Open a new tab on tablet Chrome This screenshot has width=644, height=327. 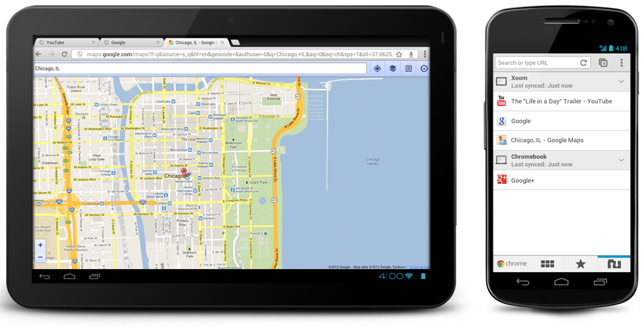point(236,42)
